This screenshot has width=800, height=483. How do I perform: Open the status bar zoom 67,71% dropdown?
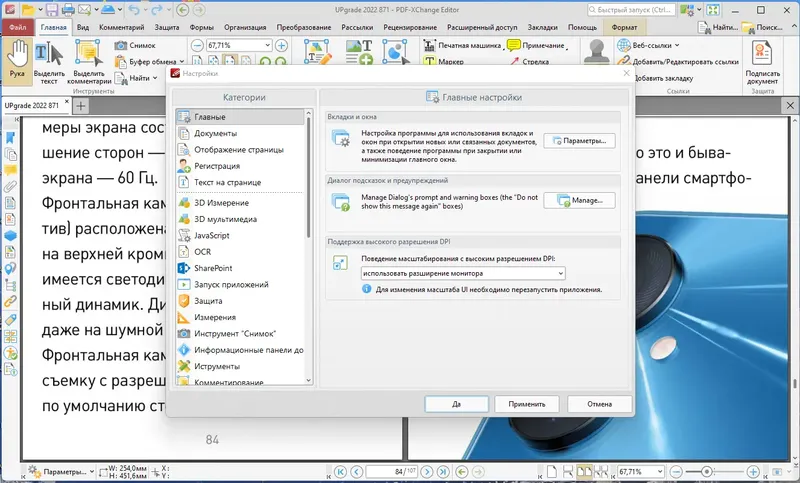click(x=659, y=472)
